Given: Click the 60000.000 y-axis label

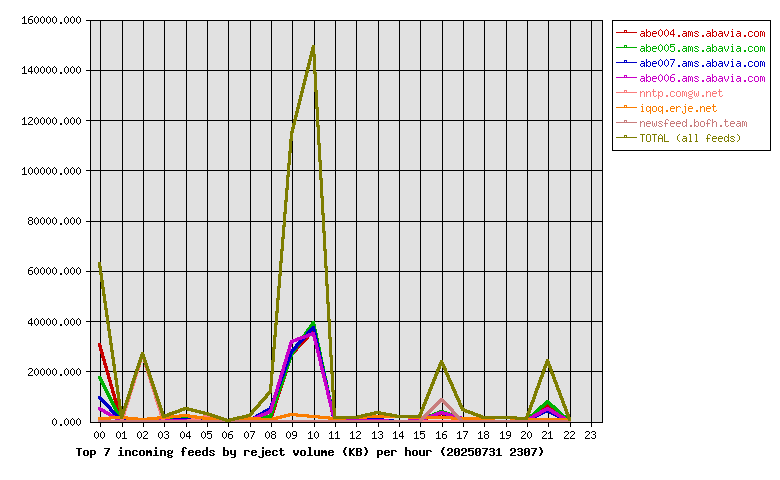Looking at the screenshot, I should click(x=54, y=272).
